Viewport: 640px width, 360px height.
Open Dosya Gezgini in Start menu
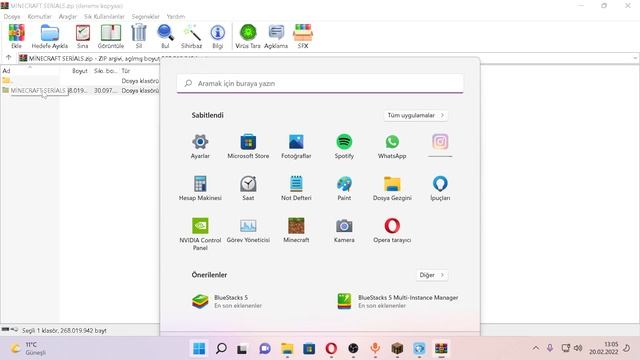tap(392, 188)
